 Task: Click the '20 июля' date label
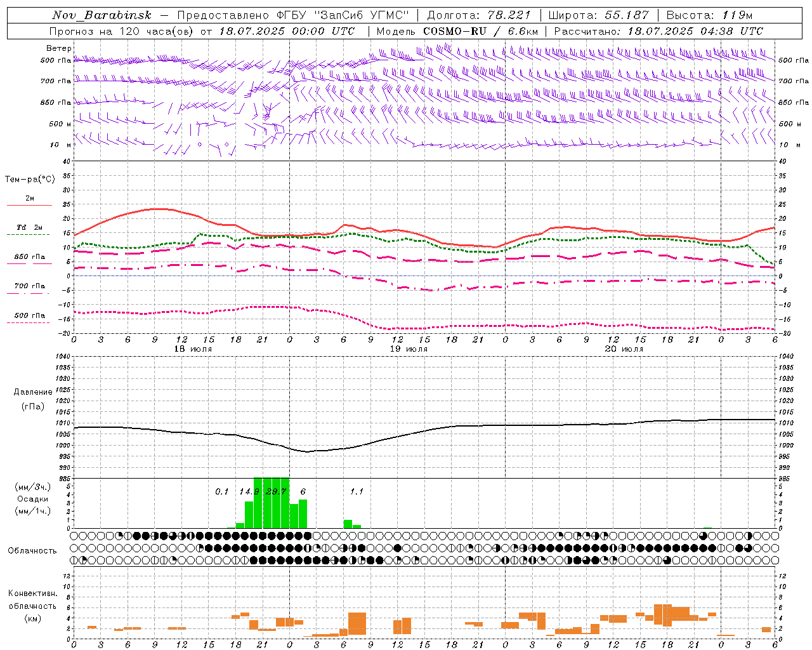coord(624,349)
